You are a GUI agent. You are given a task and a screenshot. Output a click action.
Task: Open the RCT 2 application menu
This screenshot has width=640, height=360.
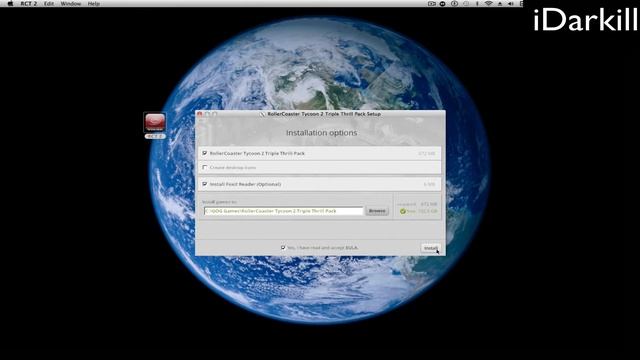pos(28,4)
